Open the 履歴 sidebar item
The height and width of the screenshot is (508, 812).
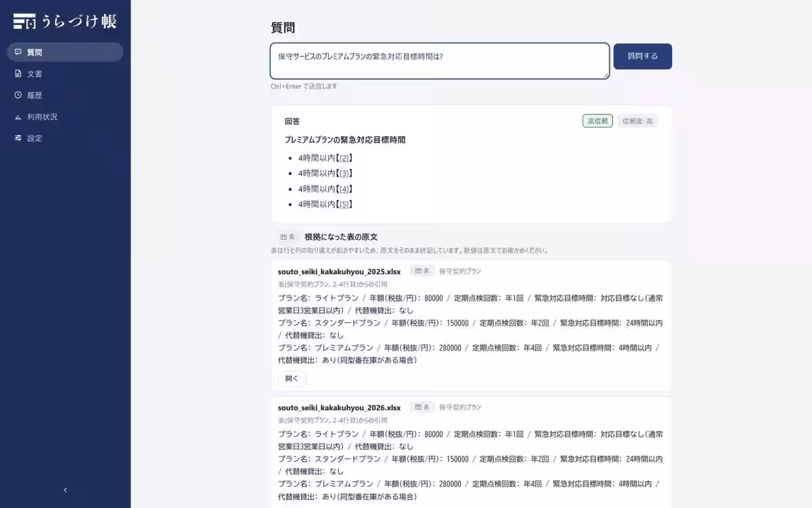65,96
